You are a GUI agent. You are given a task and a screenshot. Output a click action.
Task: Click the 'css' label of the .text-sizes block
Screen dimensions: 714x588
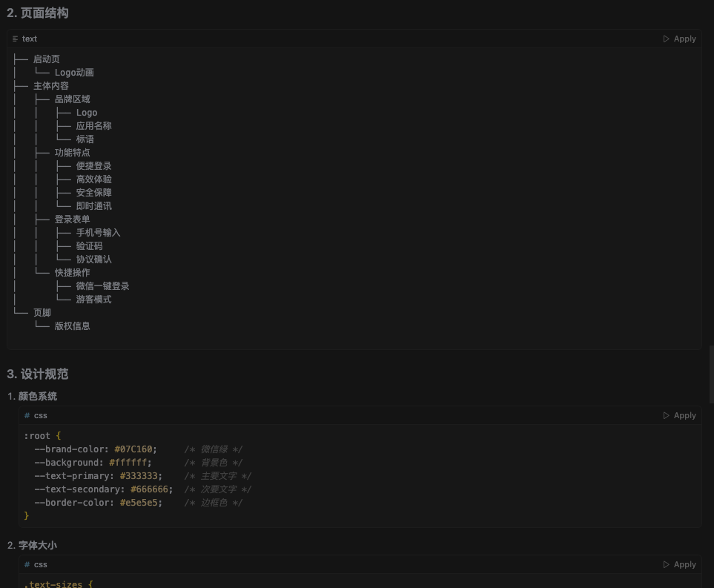tap(41, 564)
